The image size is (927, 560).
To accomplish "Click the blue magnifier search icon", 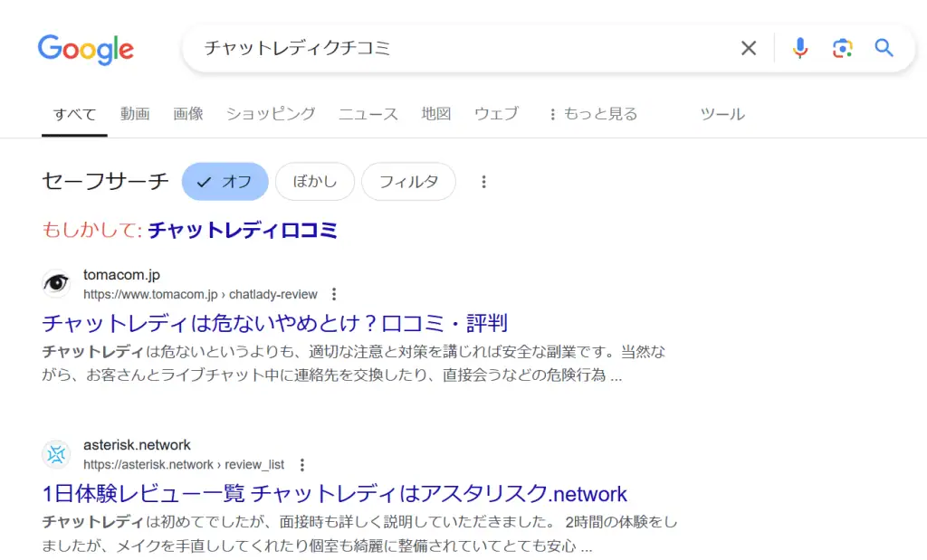I will pyautogui.click(x=884, y=48).
